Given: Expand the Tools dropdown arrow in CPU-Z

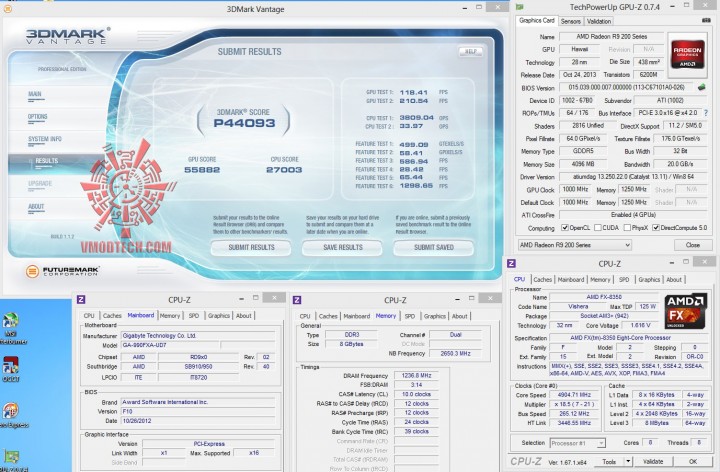Looking at the screenshot, I should (628, 461).
